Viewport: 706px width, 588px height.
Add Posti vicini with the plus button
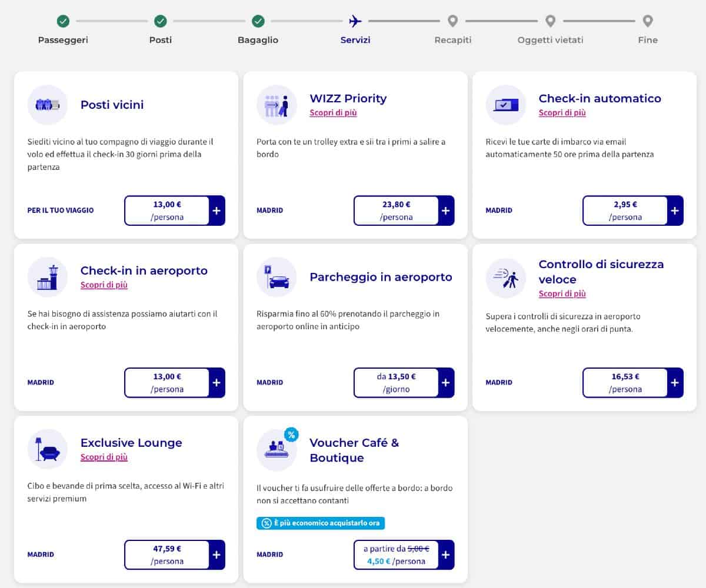point(218,210)
